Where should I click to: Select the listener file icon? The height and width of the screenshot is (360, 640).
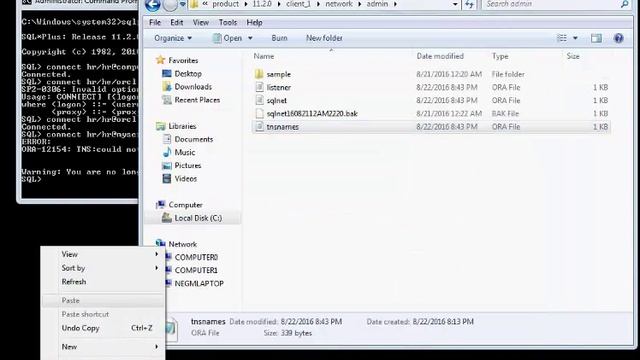[x=259, y=87]
